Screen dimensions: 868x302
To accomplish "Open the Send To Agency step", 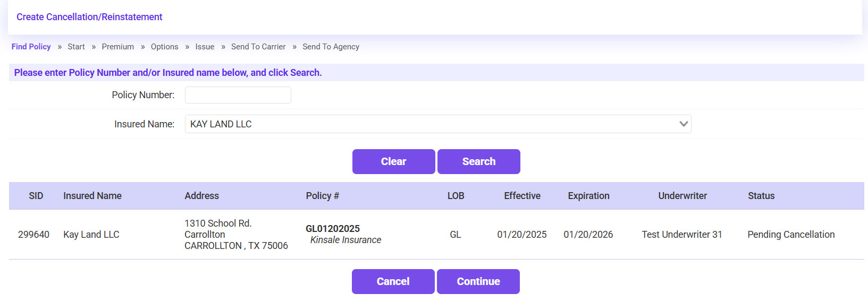I will point(331,47).
